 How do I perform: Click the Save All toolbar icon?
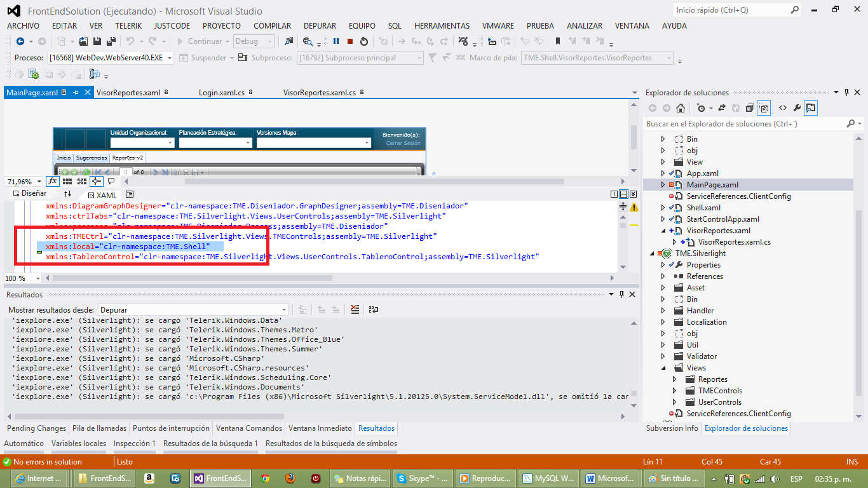pyautogui.click(x=111, y=41)
